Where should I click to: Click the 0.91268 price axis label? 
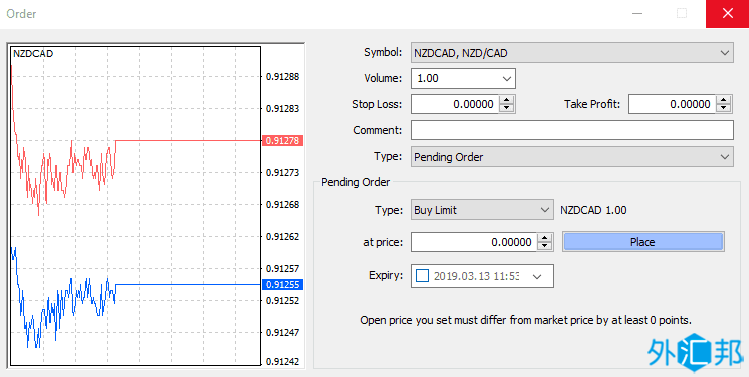(282, 205)
